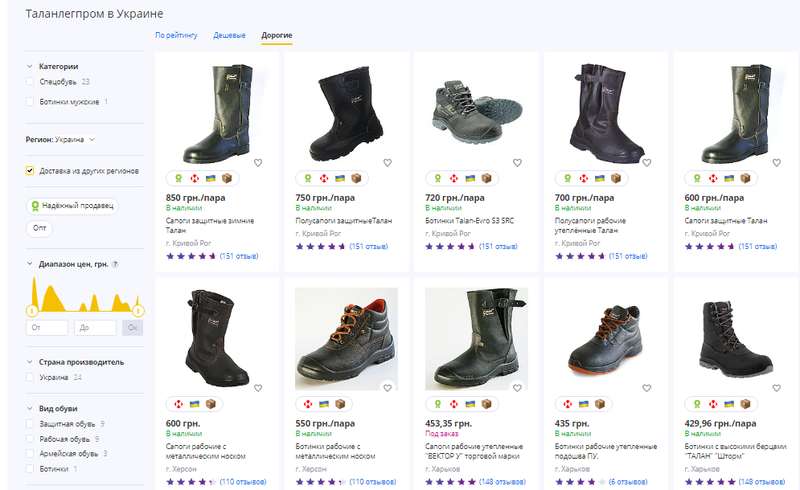The width and height of the screenshot is (800, 490).
Task: Enable the Надёжный продавец filter
Action: pos(72,206)
